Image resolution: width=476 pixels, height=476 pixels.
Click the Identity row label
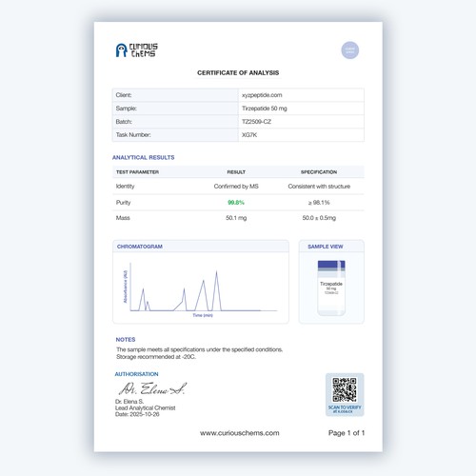pos(125,187)
